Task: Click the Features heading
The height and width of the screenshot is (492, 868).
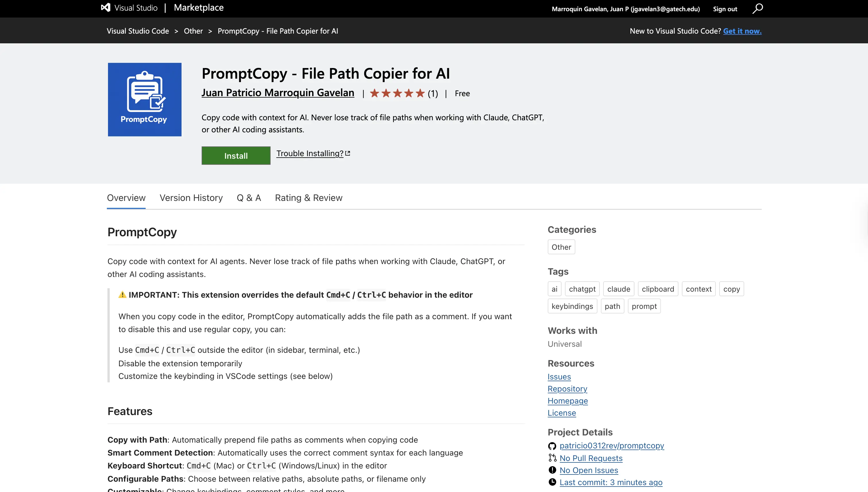Action: point(130,411)
